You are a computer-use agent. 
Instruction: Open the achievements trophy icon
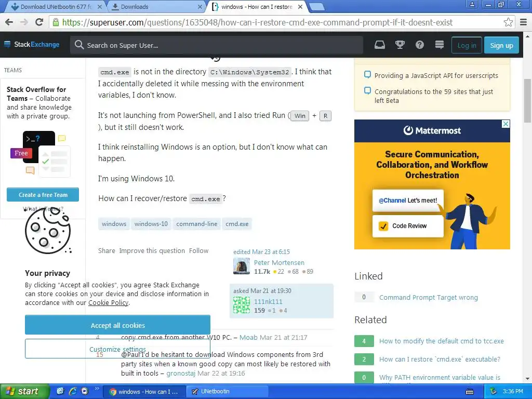point(400,45)
